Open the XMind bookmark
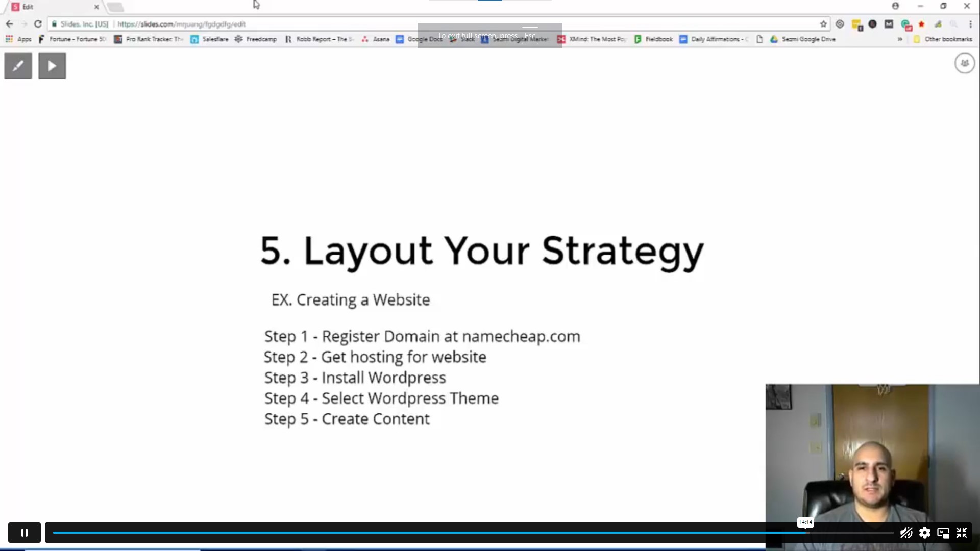Image resolution: width=980 pixels, height=551 pixels. (597, 39)
